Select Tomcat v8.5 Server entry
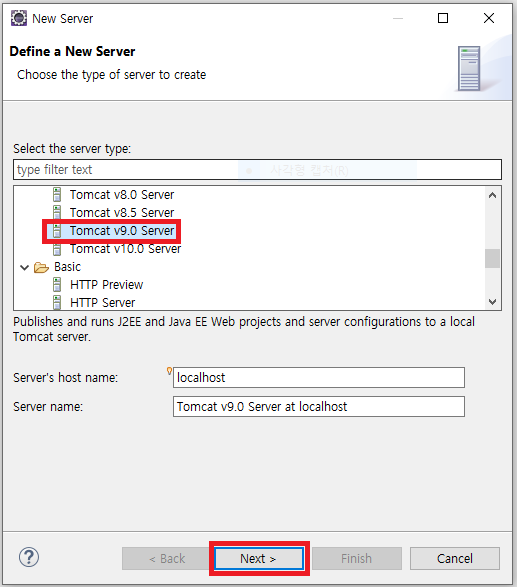 point(122,213)
